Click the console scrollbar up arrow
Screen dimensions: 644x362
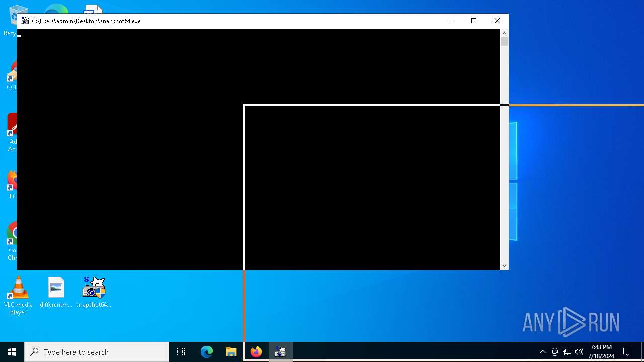(504, 33)
